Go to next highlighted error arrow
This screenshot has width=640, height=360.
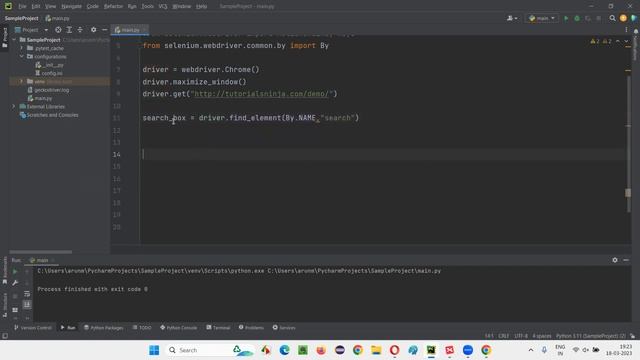point(626,41)
